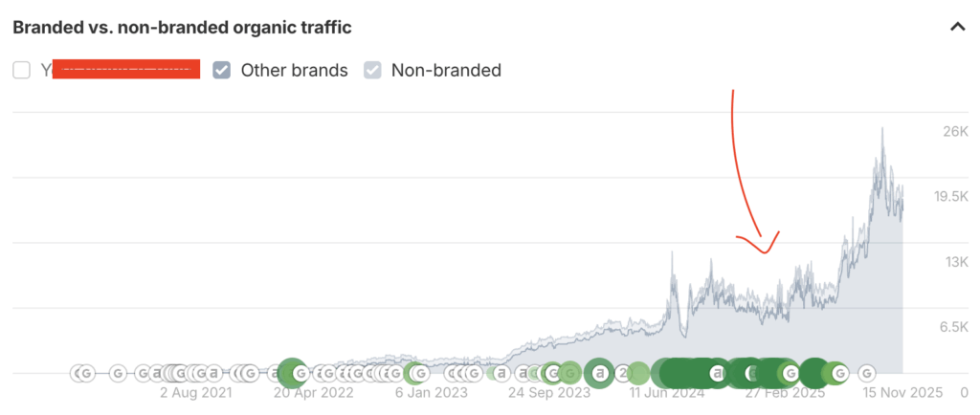Click the marker labeled '2' on timeline
The width and height of the screenshot is (980, 415).
tap(623, 373)
